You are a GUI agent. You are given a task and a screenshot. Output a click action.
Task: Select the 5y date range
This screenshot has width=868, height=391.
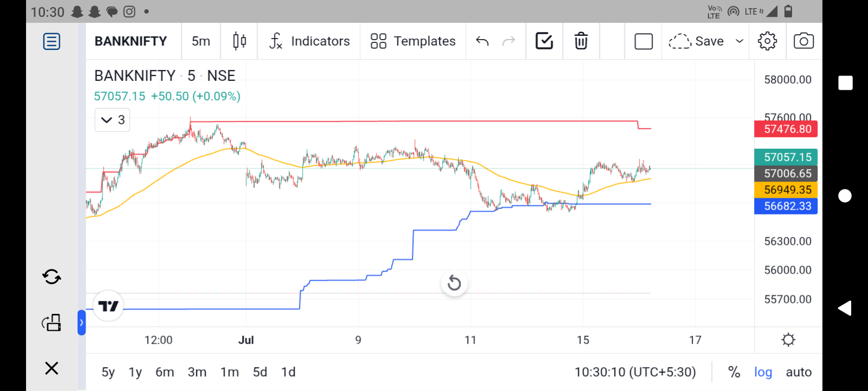click(x=108, y=372)
